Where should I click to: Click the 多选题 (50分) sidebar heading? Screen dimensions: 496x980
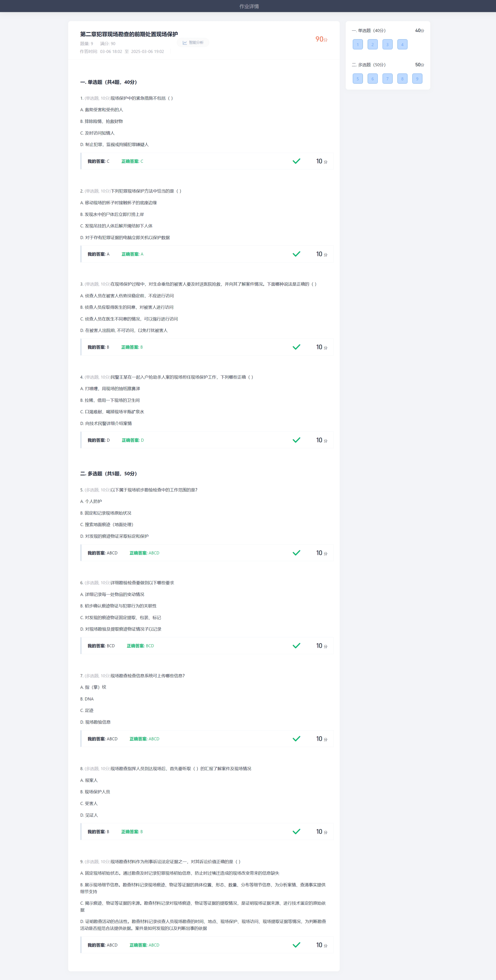369,65
